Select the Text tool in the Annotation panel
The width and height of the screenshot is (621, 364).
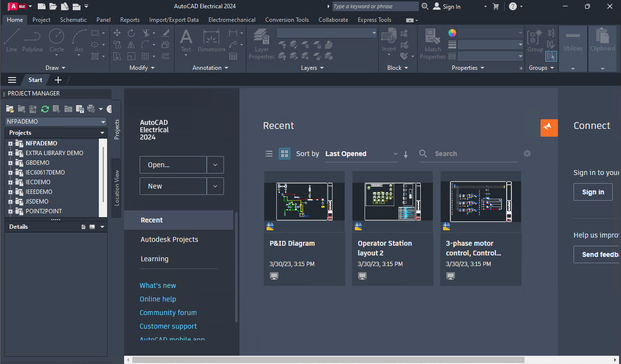(186, 40)
